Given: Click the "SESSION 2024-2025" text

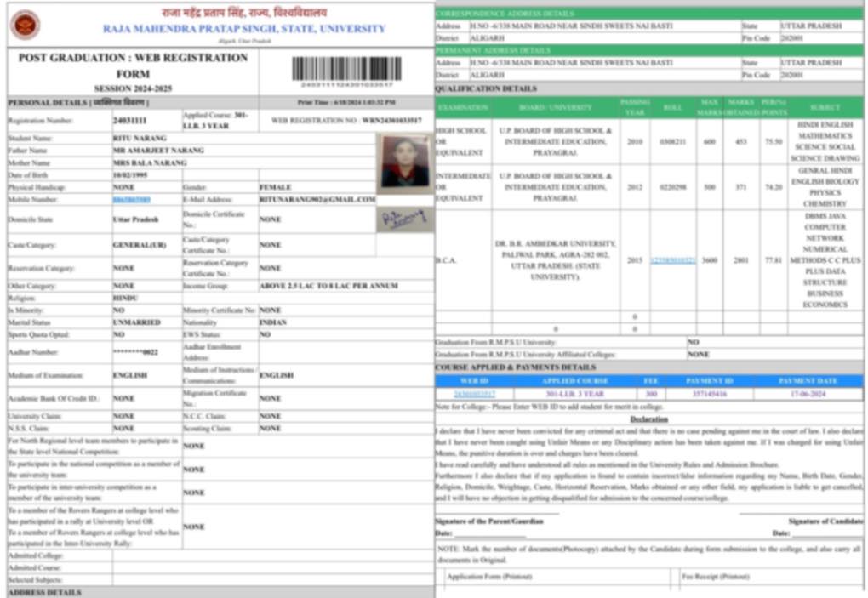Looking at the screenshot, I should [133, 88].
